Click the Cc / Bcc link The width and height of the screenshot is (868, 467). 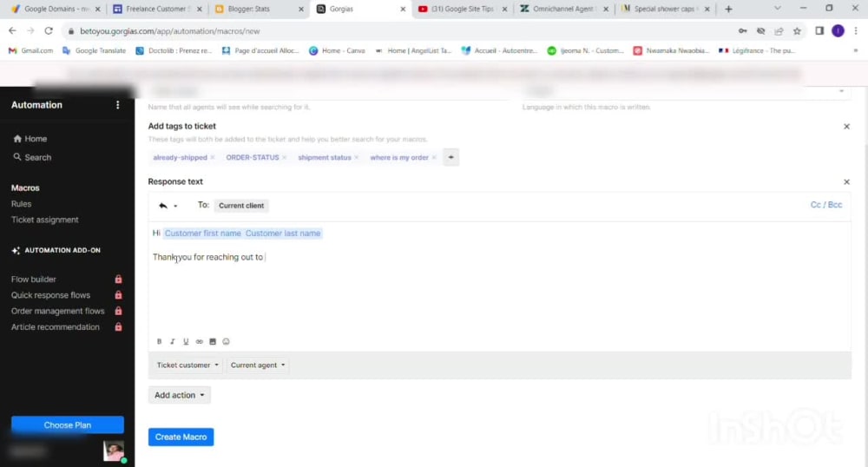(x=826, y=205)
